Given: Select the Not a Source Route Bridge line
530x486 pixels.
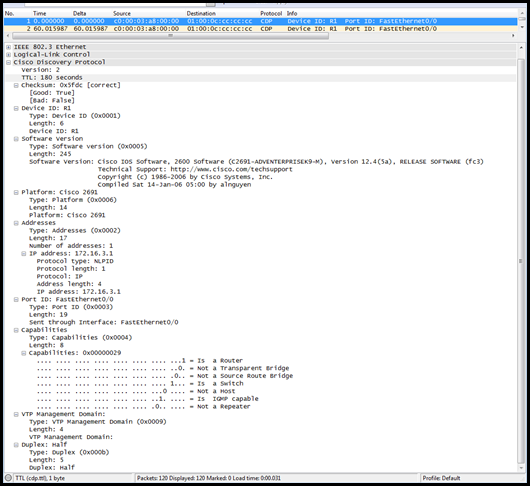Looking at the screenshot, I should point(165,376).
